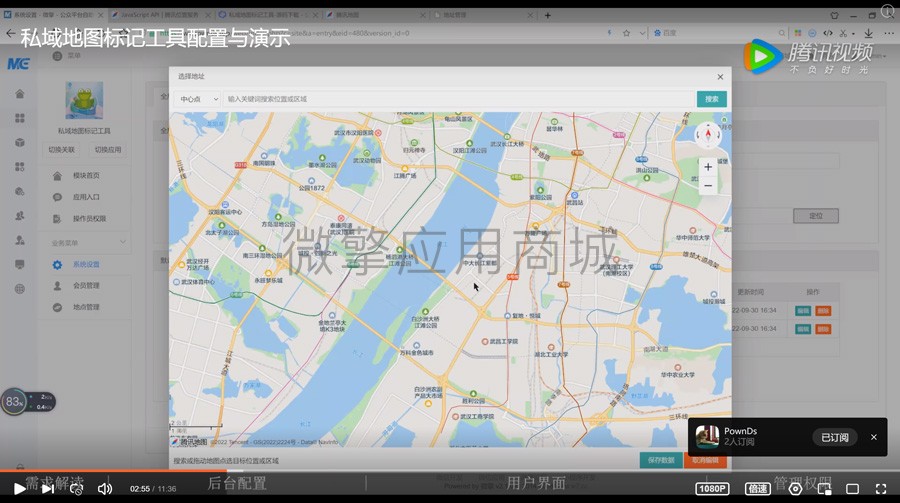Zoom out the Tencent map
The height and width of the screenshot is (503, 900).
tap(708, 185)
